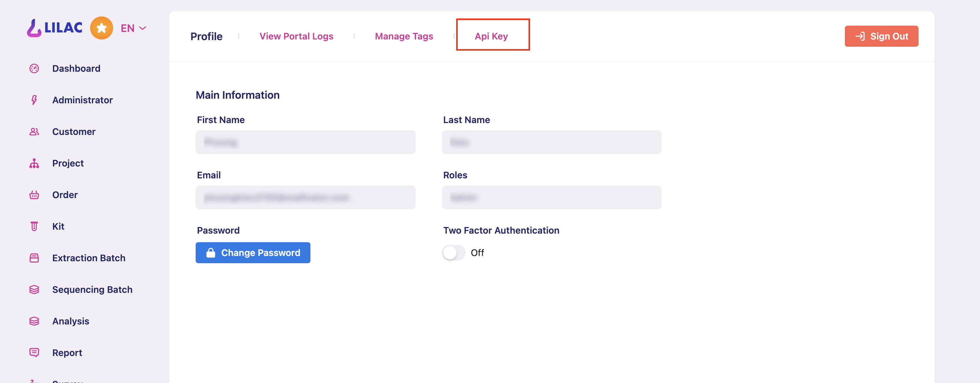The height and width of the screenshot is (383, 980).
Task: Click the Order basket icon
Action: pyautogui.click(x=34, y=195)
